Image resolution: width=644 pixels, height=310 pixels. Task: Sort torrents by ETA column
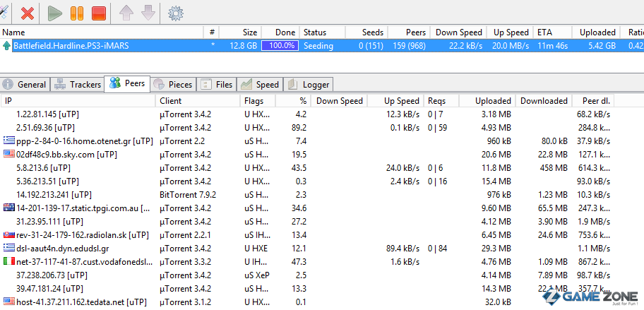[552, 32]
